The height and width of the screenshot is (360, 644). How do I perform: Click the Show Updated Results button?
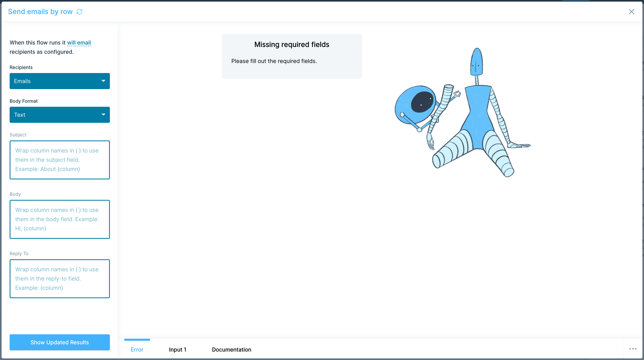coord(60,342)
